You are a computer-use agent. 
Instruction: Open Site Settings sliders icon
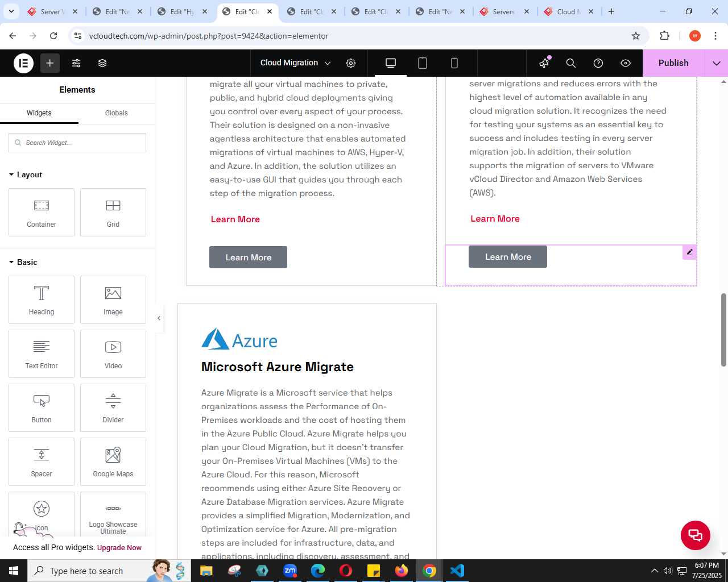pos(76,63)
